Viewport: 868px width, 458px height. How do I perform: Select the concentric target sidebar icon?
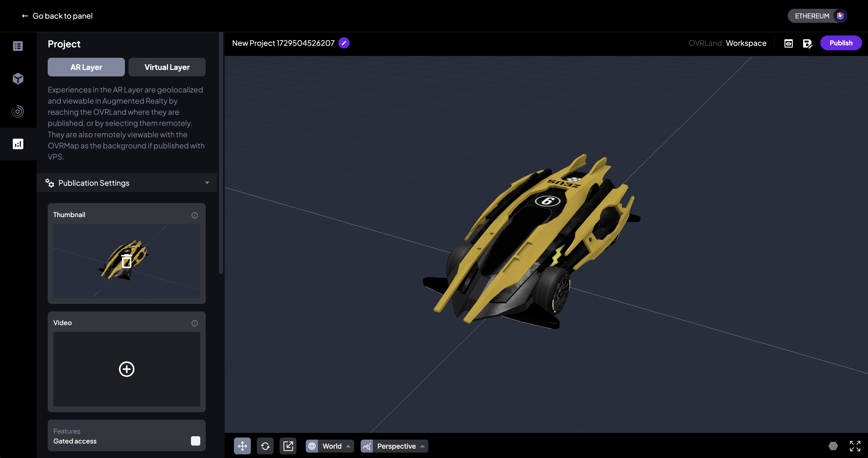coord(18,111)
